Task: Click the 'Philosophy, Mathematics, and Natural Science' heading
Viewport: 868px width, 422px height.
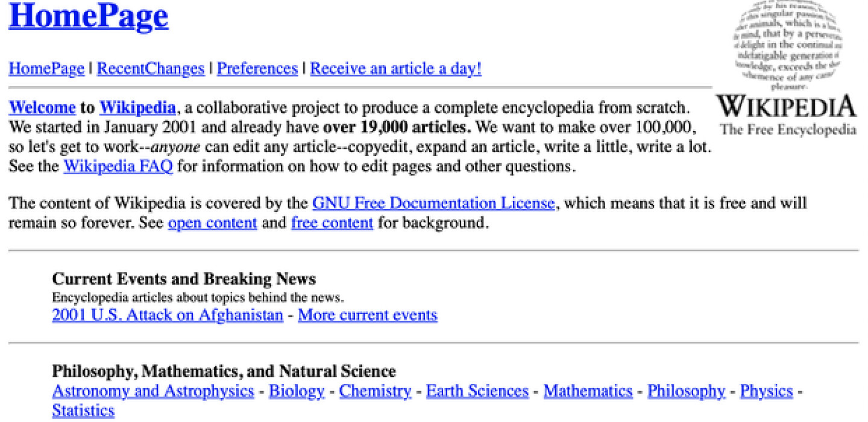Action: click(224, 371)
